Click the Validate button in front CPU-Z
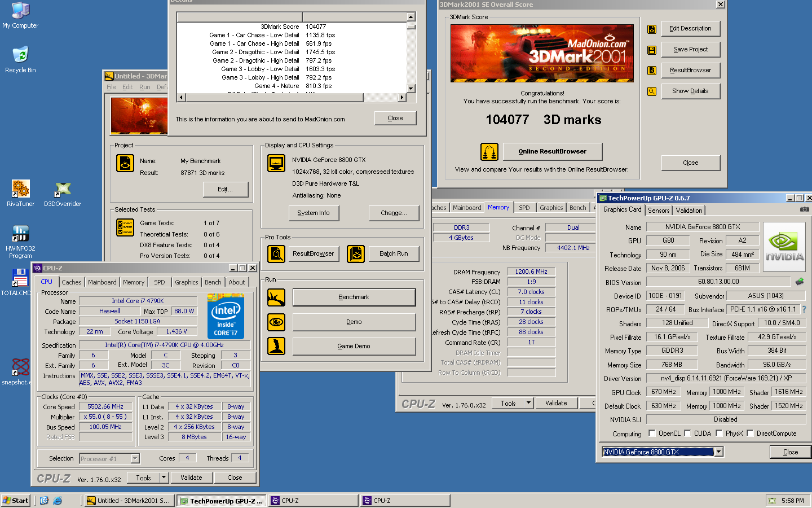Viewport: 812px width, 508px height. (x=191, y=478)
